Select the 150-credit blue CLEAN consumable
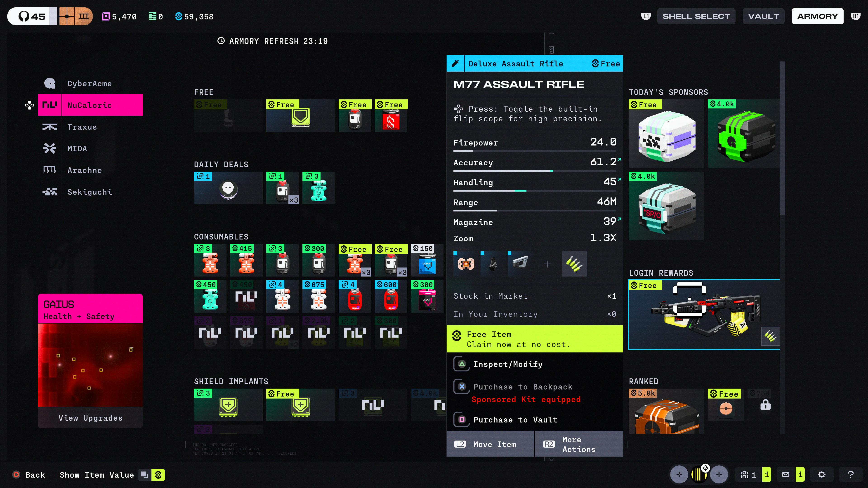The height and width of the screenshot is (488, 868). [427, 260]
